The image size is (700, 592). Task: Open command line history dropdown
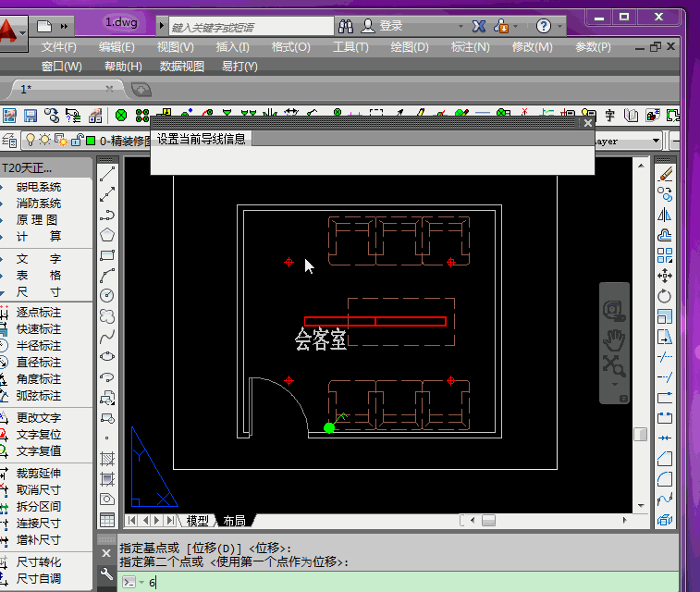click(x=141, y=582)
